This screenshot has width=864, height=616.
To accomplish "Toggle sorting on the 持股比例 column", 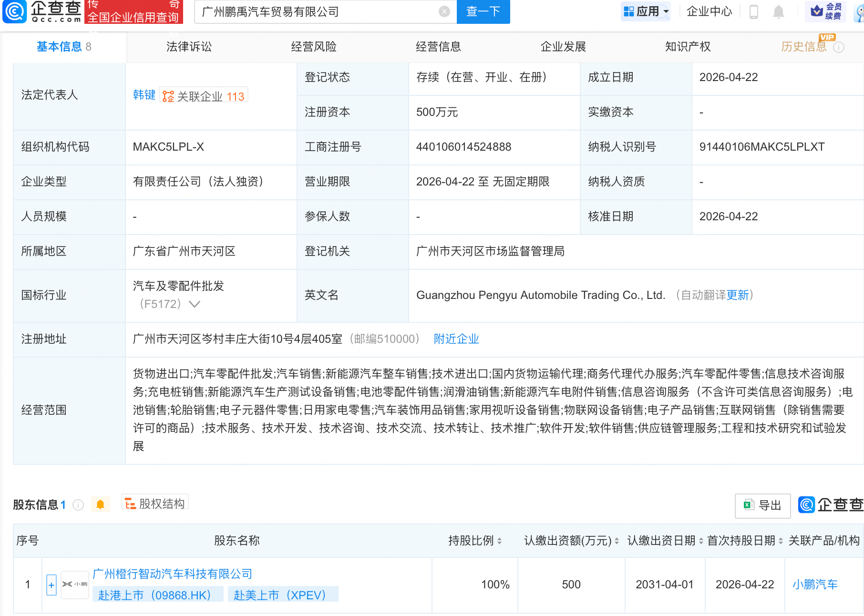I will [x=498, y=541].
